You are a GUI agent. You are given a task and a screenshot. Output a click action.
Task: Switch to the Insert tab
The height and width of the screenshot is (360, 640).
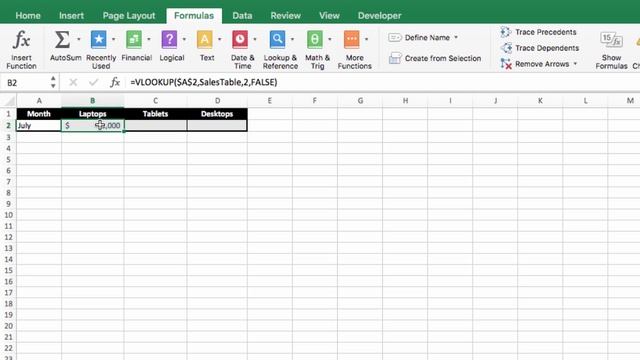71,16
